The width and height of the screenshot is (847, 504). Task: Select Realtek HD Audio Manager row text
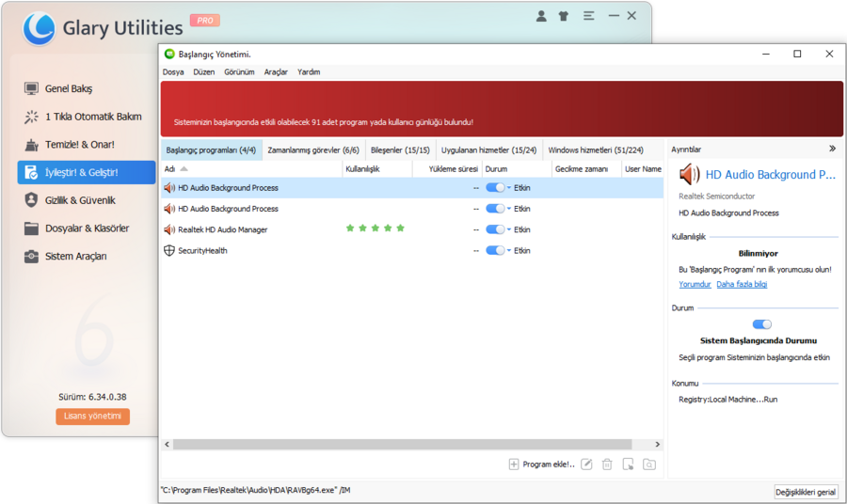222,229
